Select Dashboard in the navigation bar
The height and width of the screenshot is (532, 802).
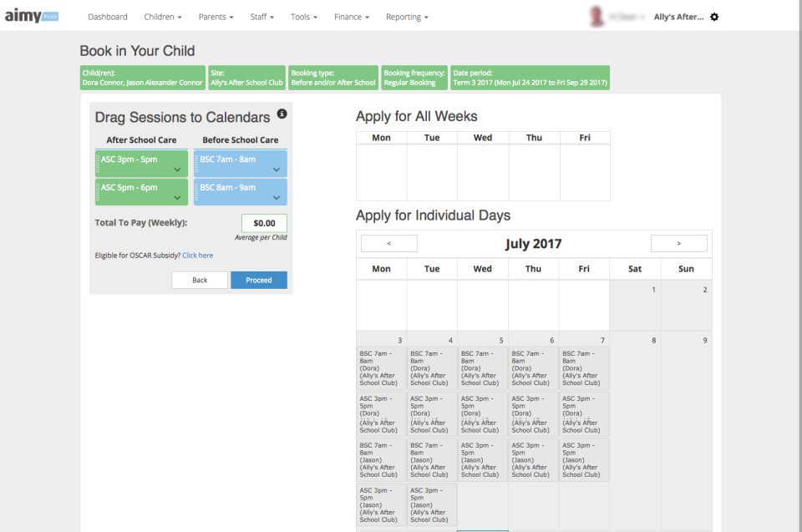pos(108,16)
